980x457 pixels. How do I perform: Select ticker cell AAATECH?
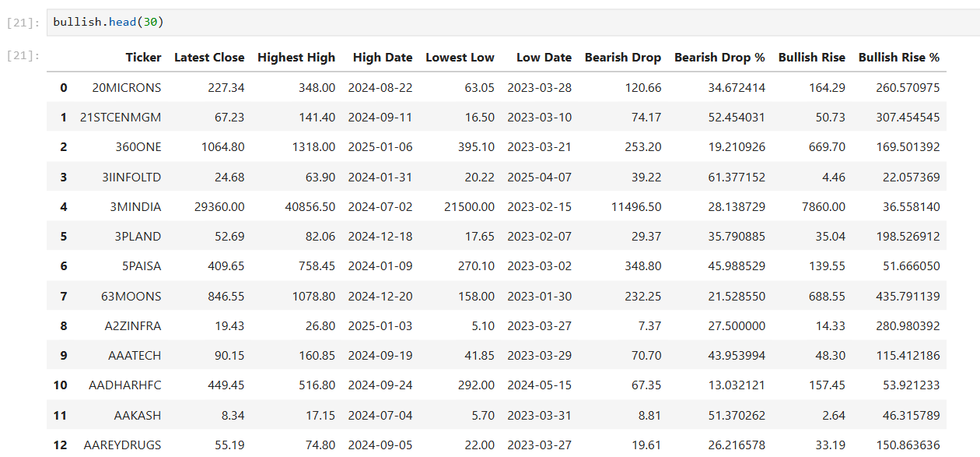[x=135, y=356]
